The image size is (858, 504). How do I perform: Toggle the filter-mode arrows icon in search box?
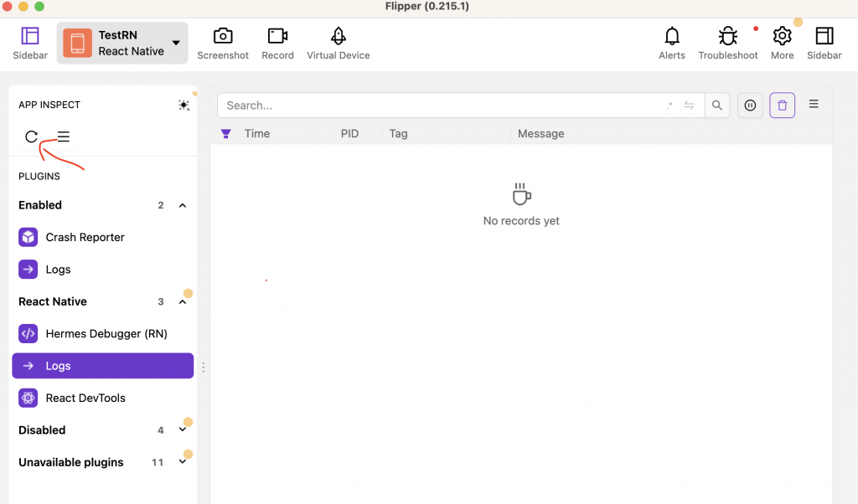click(689, 105)
